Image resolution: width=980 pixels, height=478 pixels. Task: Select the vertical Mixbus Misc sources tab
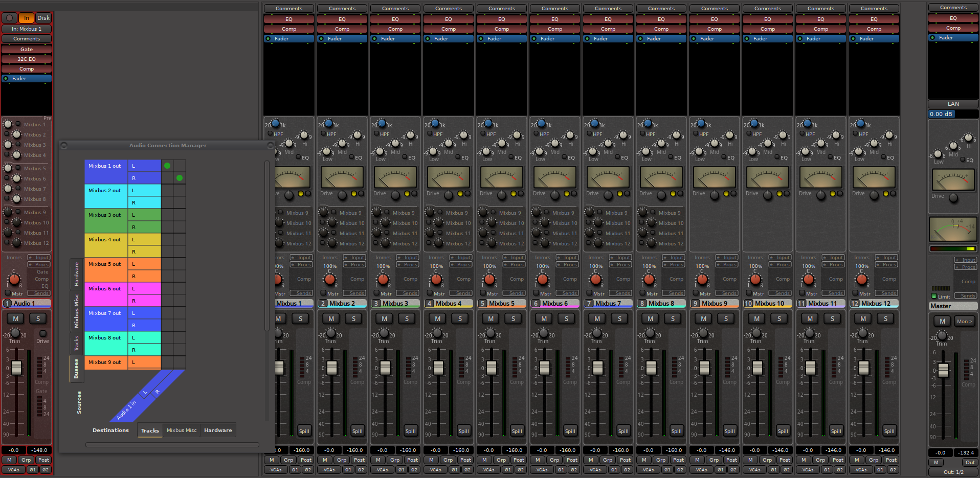[x=77, y=311]
